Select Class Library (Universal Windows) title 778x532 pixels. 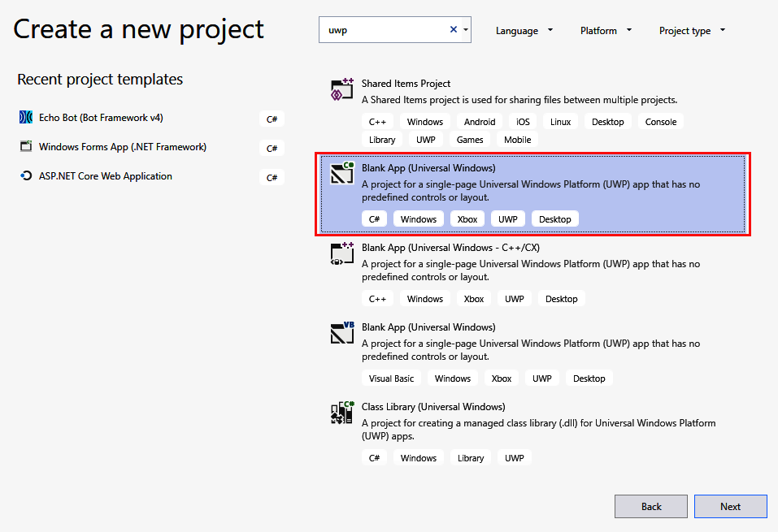433,407
